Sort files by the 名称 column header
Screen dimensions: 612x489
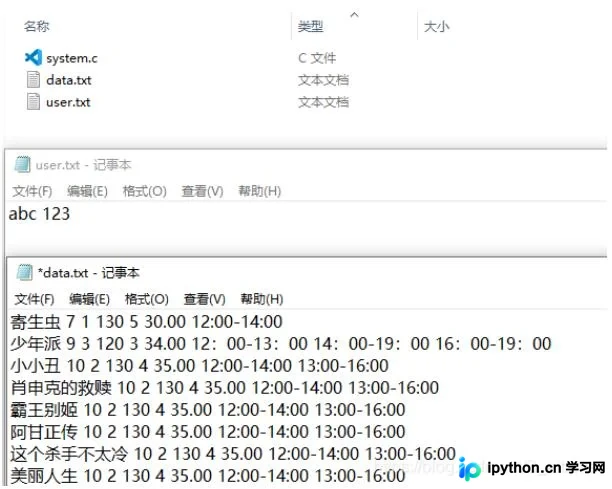pos(37,26)
